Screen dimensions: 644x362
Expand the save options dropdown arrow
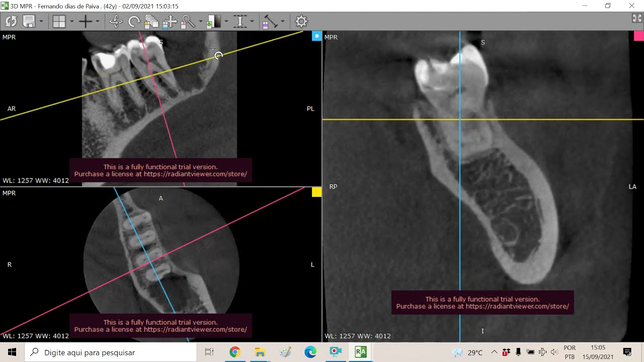click(x=41, y=22)
